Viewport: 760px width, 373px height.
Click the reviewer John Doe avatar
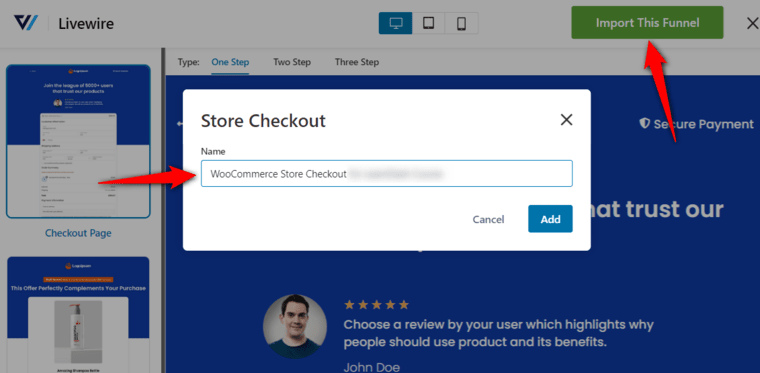[x=295, y=327]
